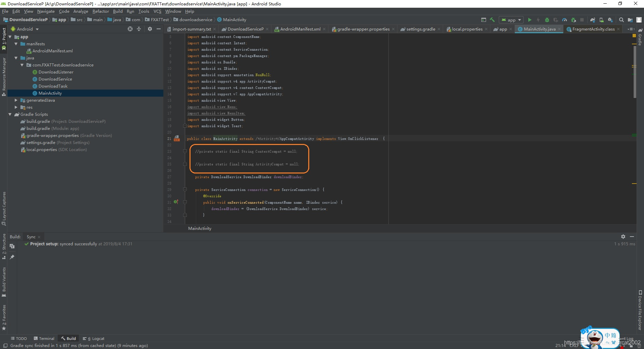Image resolution: width=644 pixels, height=349 pixels.
Task: Click Select Run/Debug target icon
Action: (x=483, y=20)
